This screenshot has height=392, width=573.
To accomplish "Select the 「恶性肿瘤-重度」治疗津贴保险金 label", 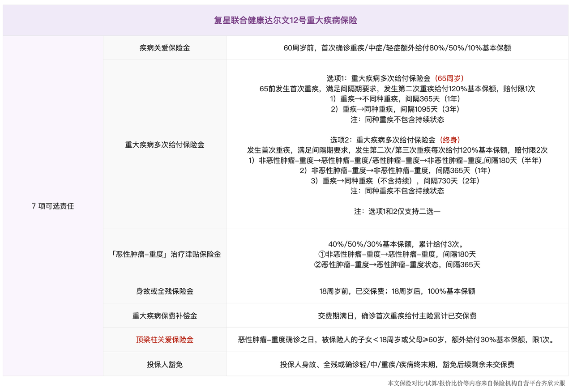I will pyautogui.click(x=165, y=254).
